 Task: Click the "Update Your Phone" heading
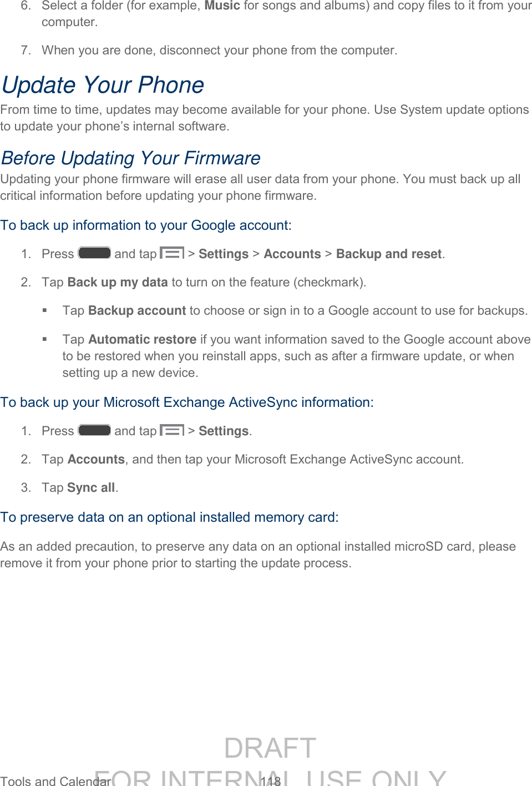(x=103, y=85)
